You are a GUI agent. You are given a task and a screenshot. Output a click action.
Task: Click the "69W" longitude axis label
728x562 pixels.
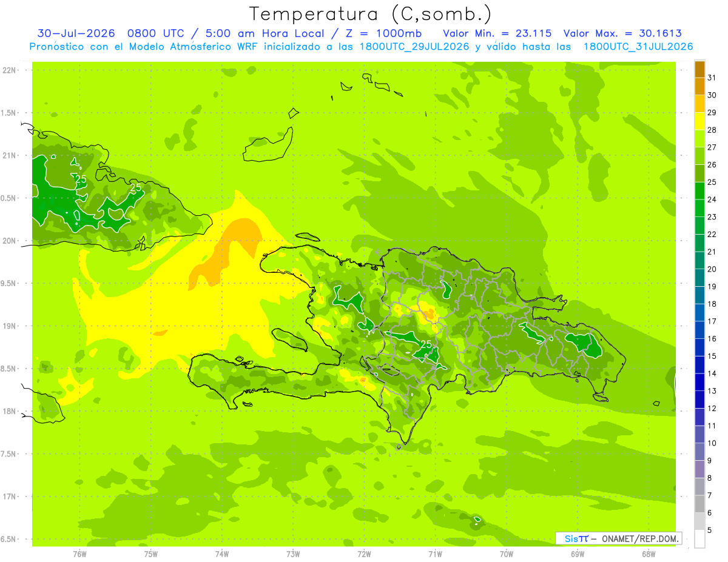point(578,554)
